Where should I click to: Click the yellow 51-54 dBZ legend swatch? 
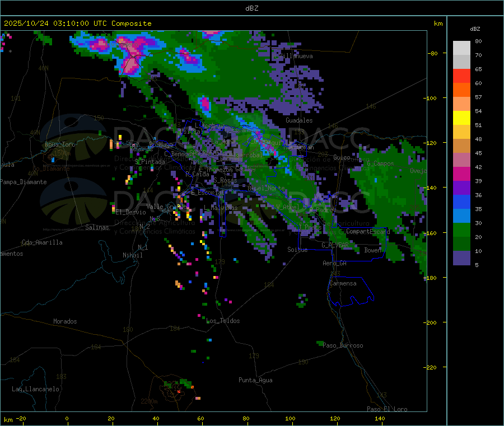pos(461,118)
